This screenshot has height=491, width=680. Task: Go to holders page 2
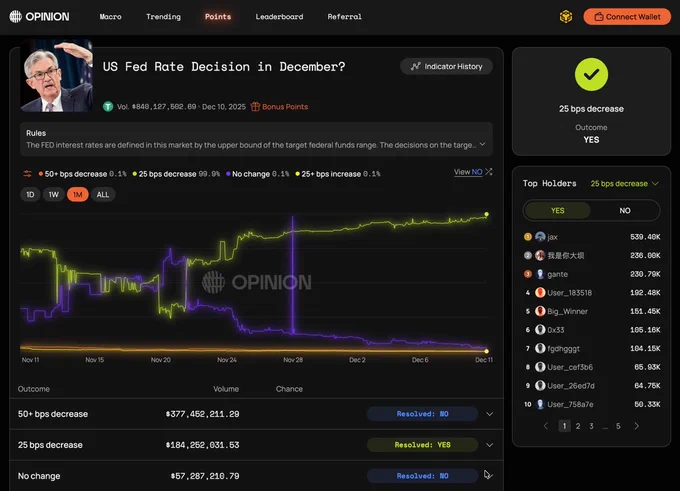[578, 426]
